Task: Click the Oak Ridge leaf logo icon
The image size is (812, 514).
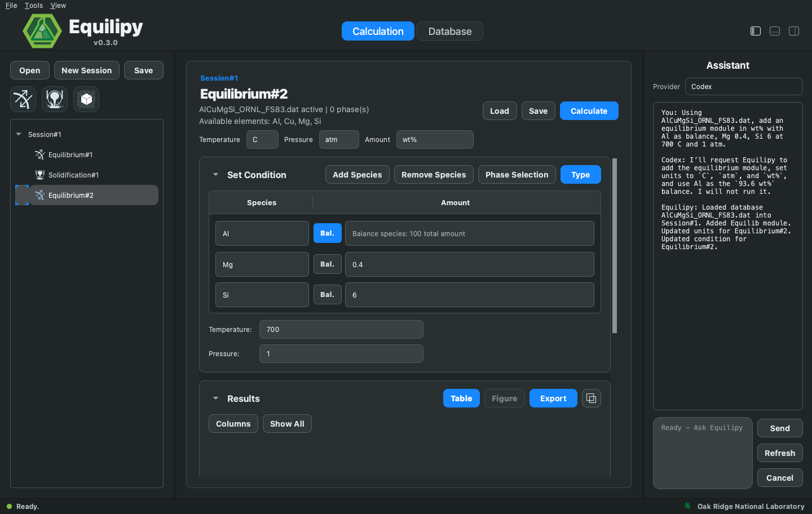Action: [x=687, y=506]
